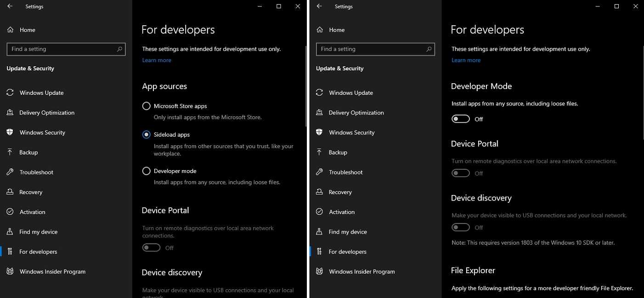Click Home icon in right Settings window
Image resolution: width=644 pixels, height=298 pixels.
coord(319,30)
